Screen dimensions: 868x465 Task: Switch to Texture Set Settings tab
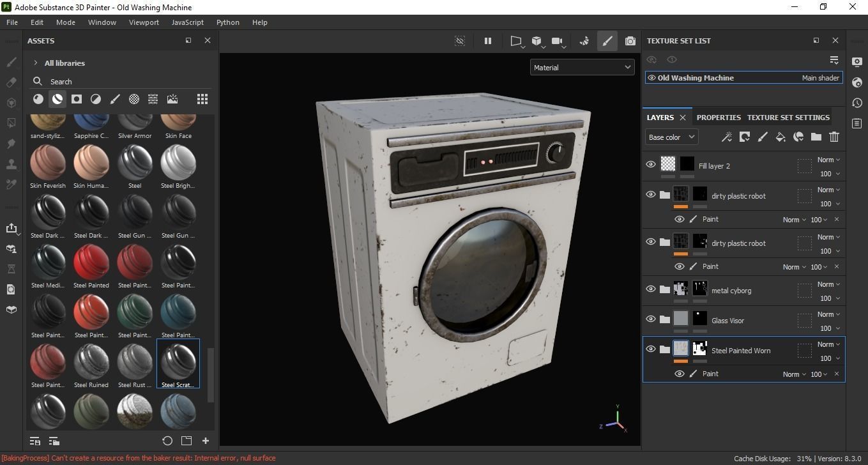click(788, 118)
